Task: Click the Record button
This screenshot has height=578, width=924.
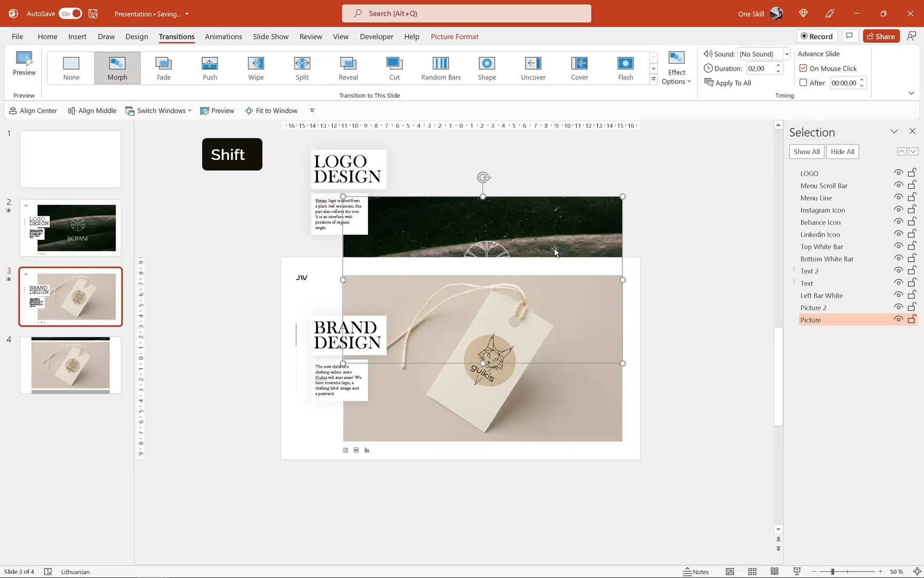Action: (817, 36)
